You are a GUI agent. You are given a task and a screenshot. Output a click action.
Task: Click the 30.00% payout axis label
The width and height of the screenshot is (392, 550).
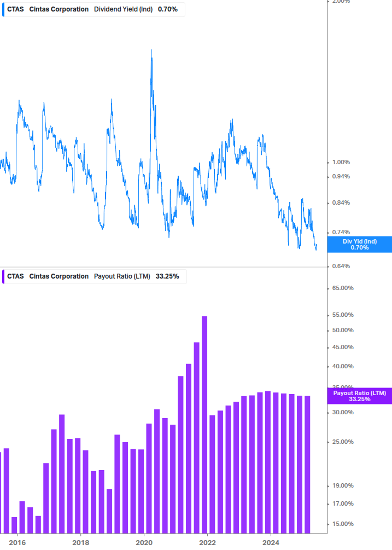pos(343,413)
